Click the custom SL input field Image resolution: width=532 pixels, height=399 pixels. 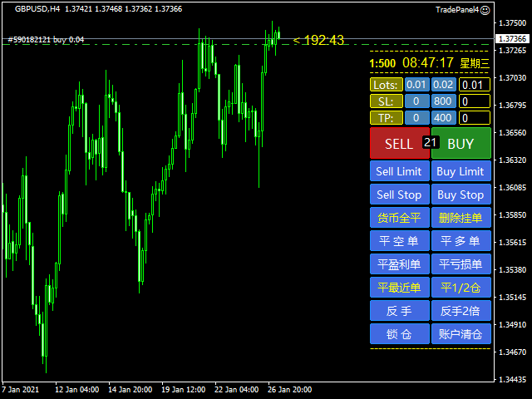pos(475,101)
